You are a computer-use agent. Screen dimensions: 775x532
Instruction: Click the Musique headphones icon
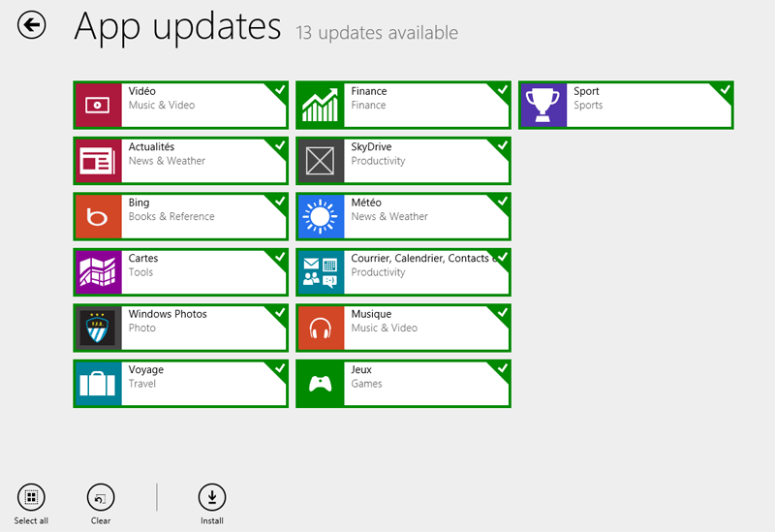point(321,328)
